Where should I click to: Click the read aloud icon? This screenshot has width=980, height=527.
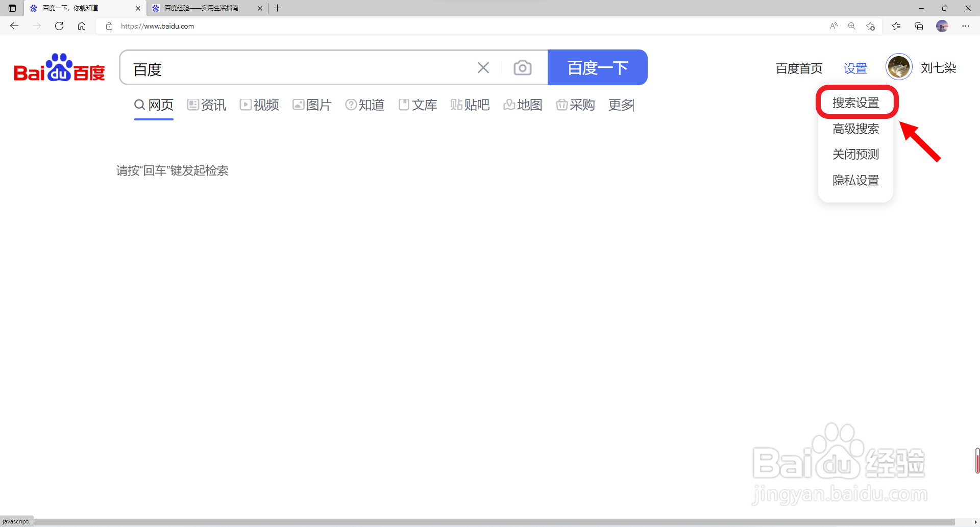(x=834, y=26)
